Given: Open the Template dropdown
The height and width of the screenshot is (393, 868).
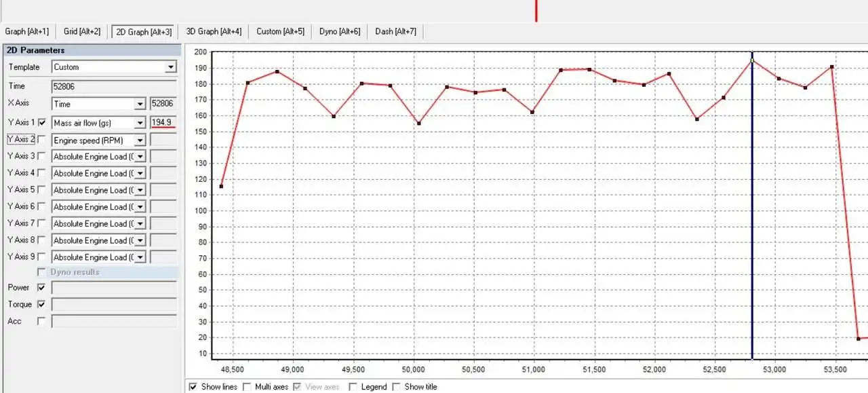Looking at the screenshot, I should 170,67.
